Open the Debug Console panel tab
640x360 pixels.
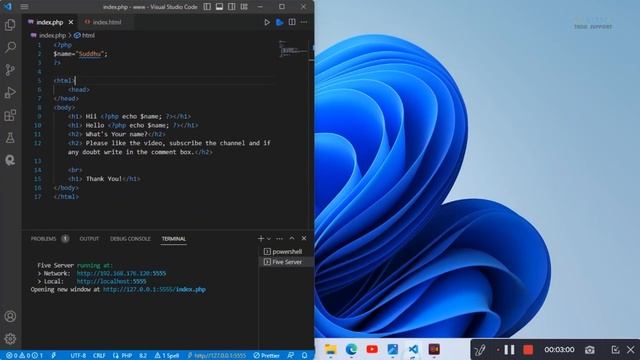[x=130, y=239]
